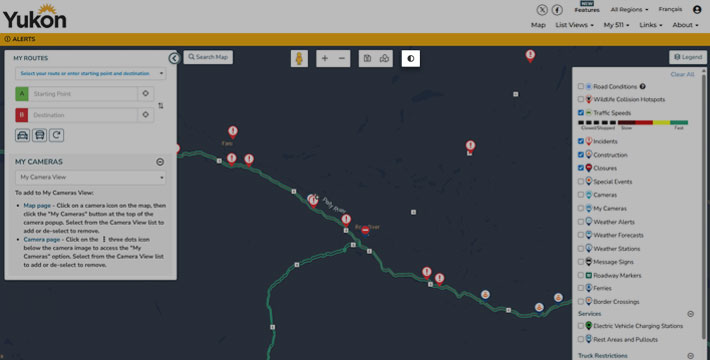Open Street View pegman tool
The image size is (710, 360).
tap(299, 58)
